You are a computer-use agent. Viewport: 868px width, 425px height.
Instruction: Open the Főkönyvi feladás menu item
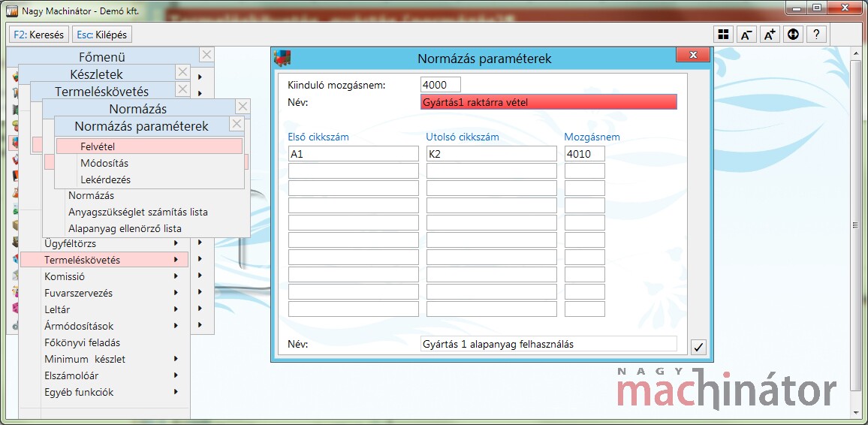(x=83, y=342)
